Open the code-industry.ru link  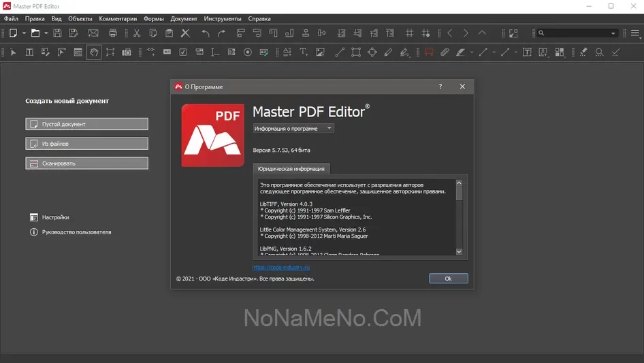point(280,268)
